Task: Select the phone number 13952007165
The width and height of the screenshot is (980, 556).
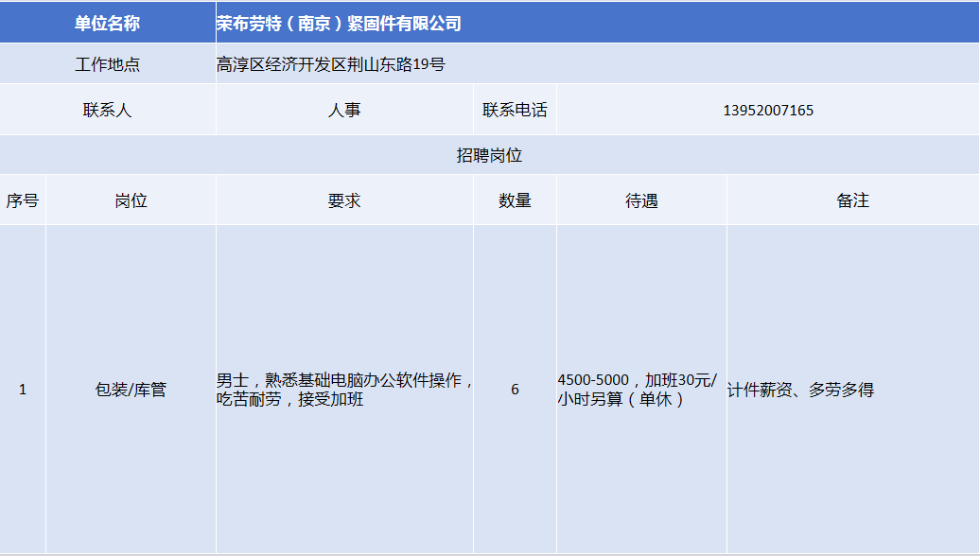Action: (767, 110)
